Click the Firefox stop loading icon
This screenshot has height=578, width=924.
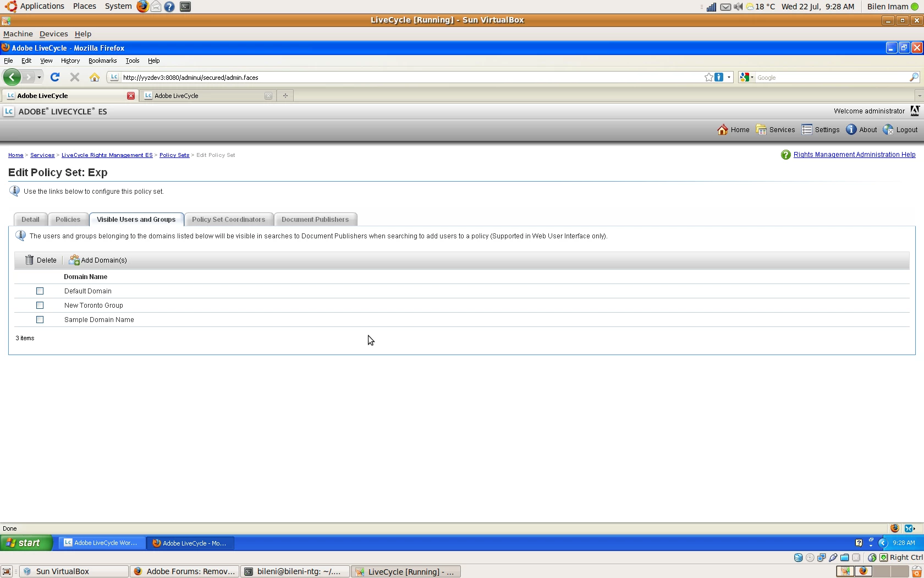[x=75, y=78]
